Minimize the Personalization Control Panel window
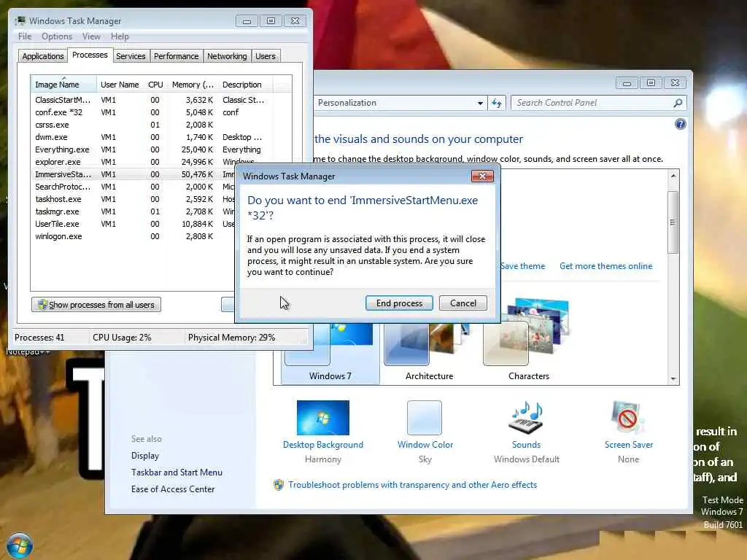 tap(627, 83)
